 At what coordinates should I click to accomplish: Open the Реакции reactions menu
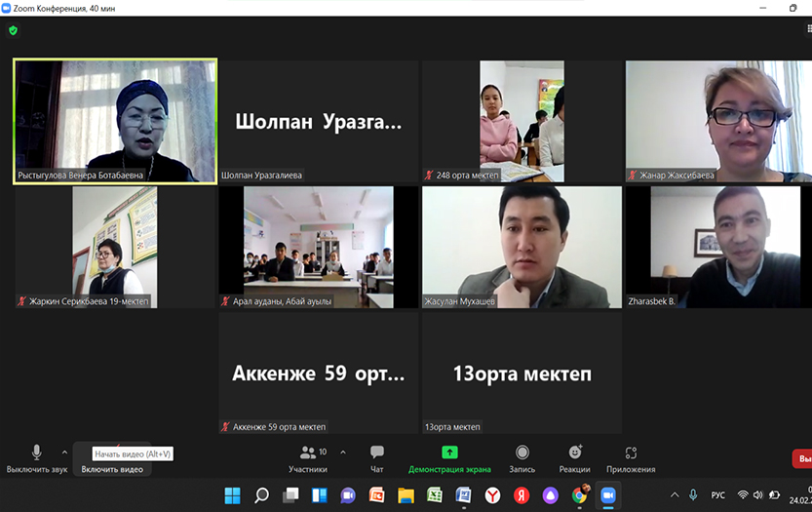(575, 457)
